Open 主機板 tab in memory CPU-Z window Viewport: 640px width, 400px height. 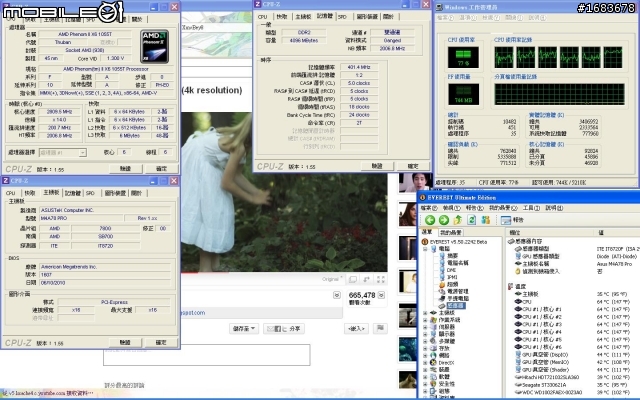(x=303, y=17)
